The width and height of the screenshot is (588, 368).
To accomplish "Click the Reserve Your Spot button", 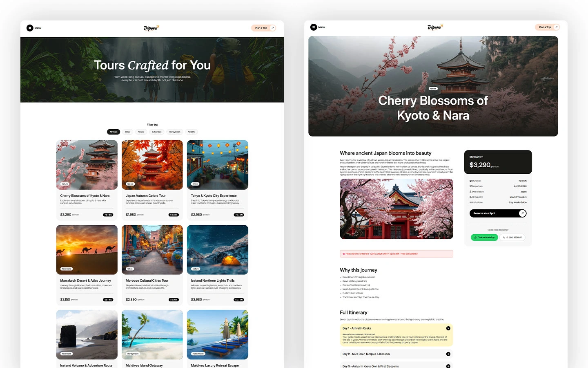I will (498, 213).
